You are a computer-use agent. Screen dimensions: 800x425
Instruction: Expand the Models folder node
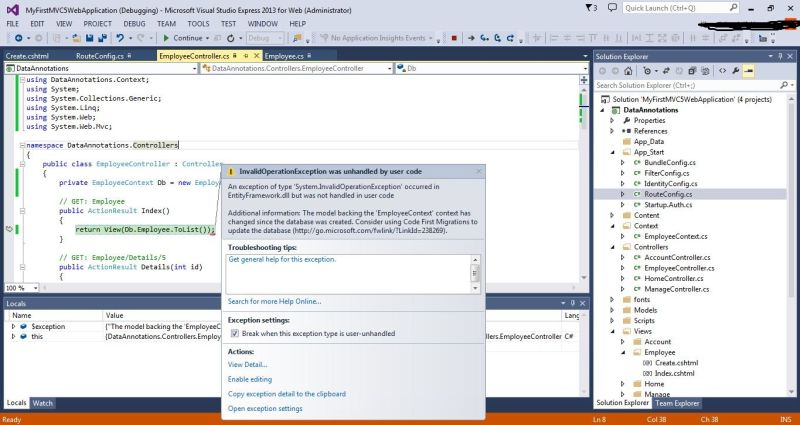coord(612,310)
